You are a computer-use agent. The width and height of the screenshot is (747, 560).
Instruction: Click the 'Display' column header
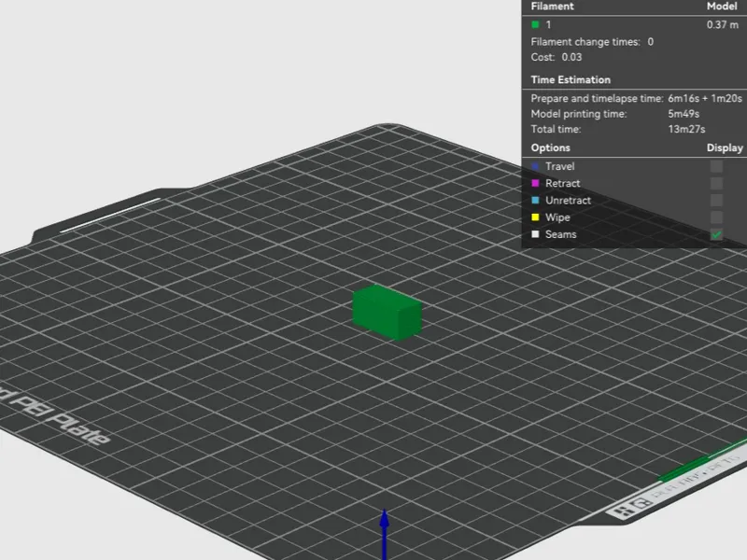point(725,147)
